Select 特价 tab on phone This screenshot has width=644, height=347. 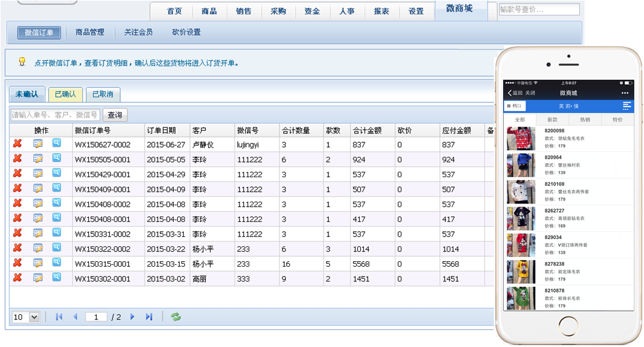click(617, 120)
